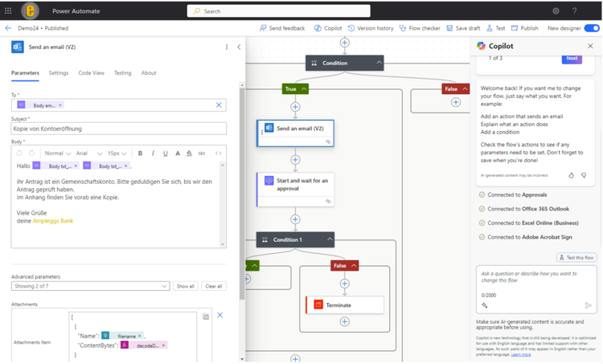603x364 pixels.
Task: Click redo in the body editor
Action: [x=32, y=153]
